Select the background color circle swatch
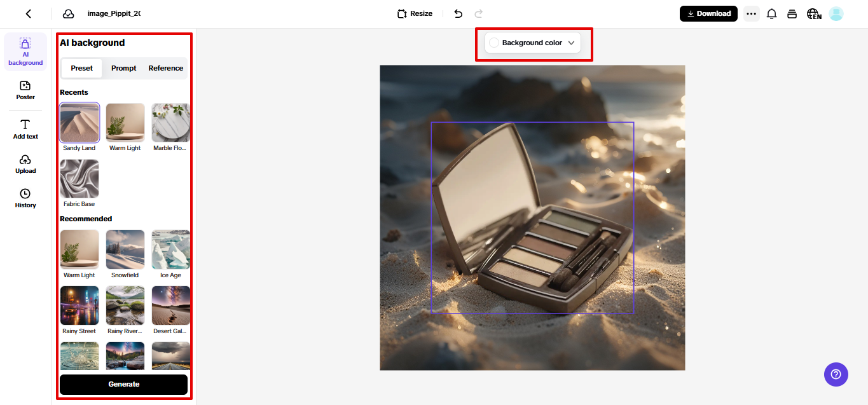 [x=494, y=43]
